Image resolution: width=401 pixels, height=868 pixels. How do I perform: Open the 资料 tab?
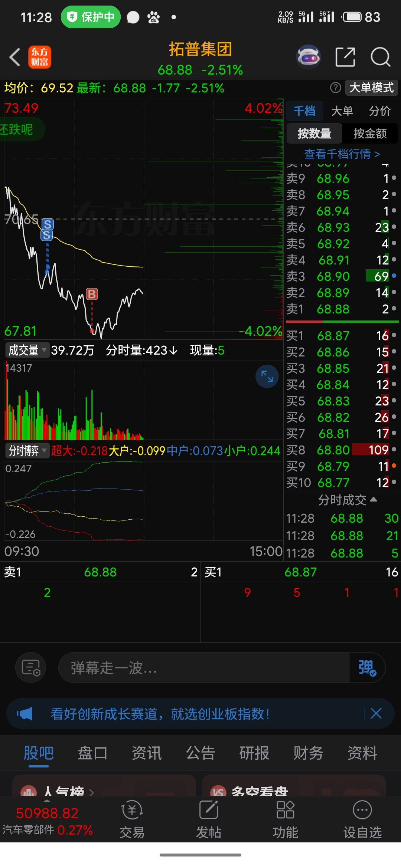point(362,753)
